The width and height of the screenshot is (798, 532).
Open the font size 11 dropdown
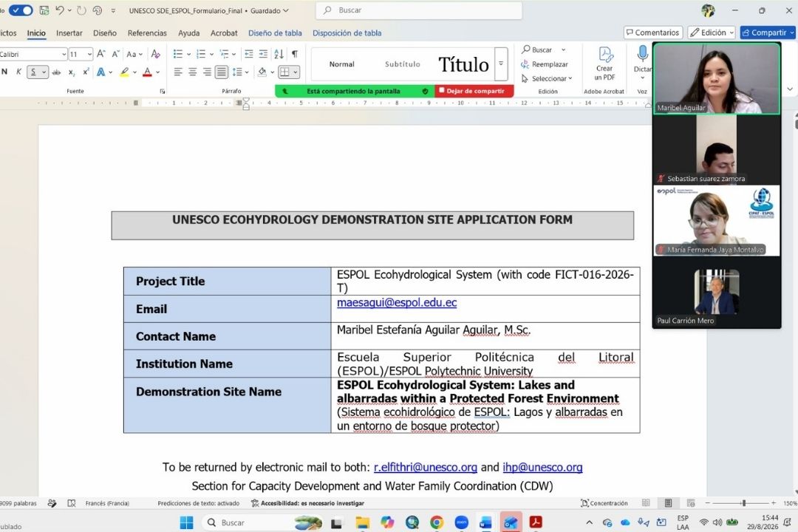pos(89,54)
